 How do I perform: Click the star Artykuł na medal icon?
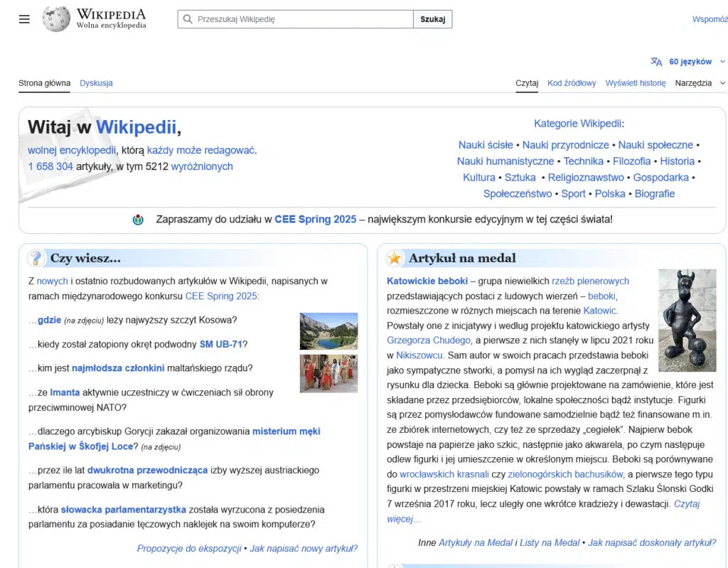[x=395, y=258]
